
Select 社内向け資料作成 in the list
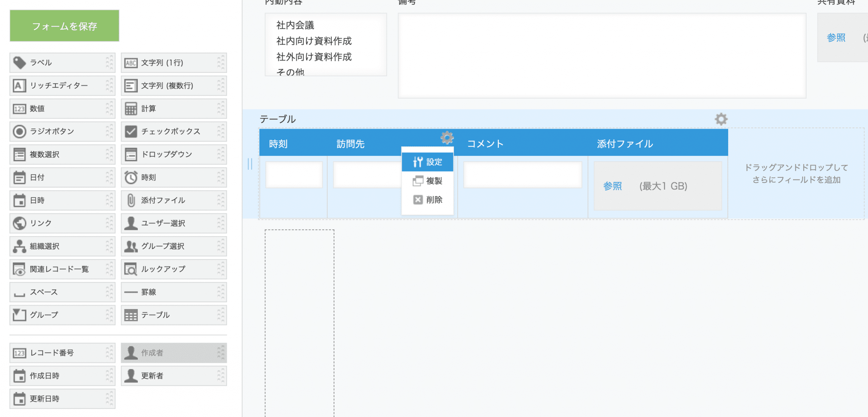(314, 41)
